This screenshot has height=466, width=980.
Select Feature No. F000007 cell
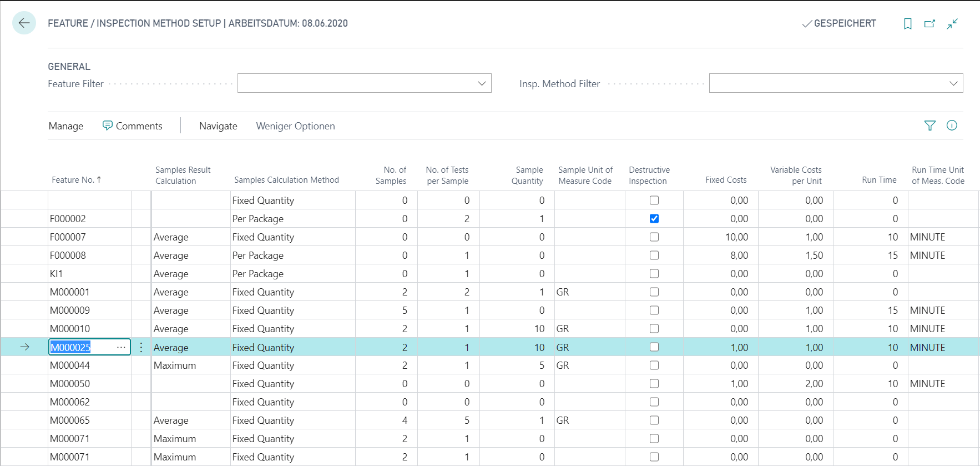[x=89, y=237]
